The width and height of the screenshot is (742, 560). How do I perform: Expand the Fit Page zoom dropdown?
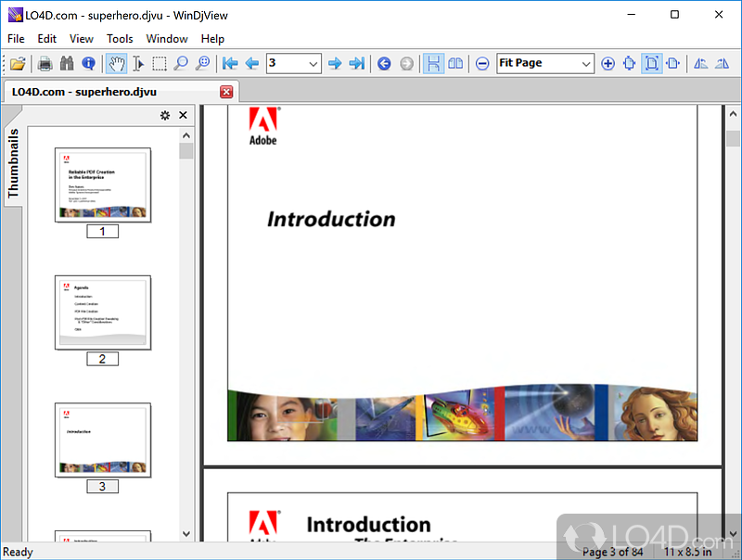click(x=586, y=64)
